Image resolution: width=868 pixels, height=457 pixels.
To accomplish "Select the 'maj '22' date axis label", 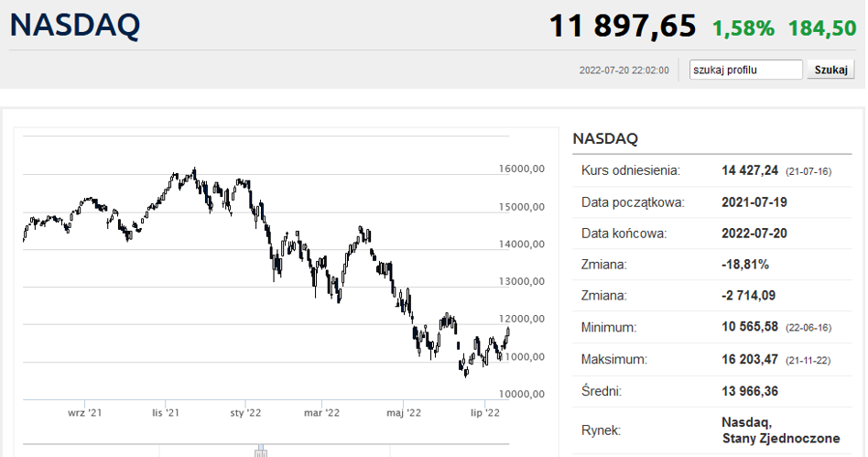I will click(404, 413).
